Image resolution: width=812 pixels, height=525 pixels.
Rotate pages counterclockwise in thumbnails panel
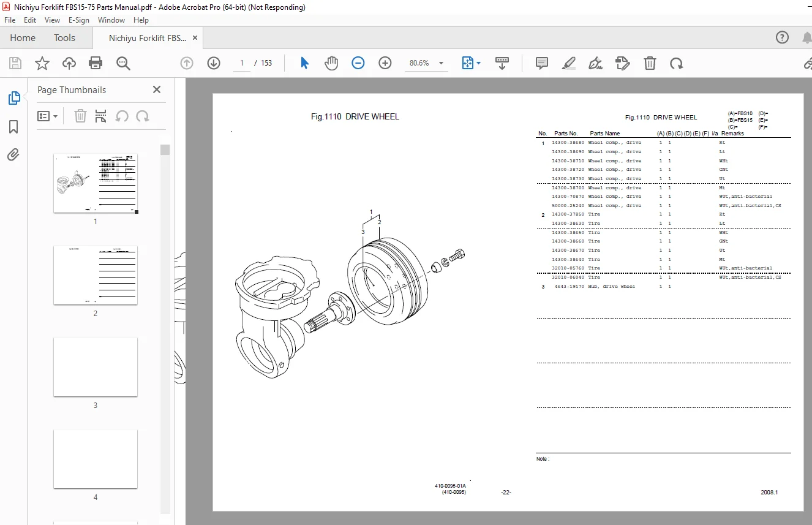122,116
